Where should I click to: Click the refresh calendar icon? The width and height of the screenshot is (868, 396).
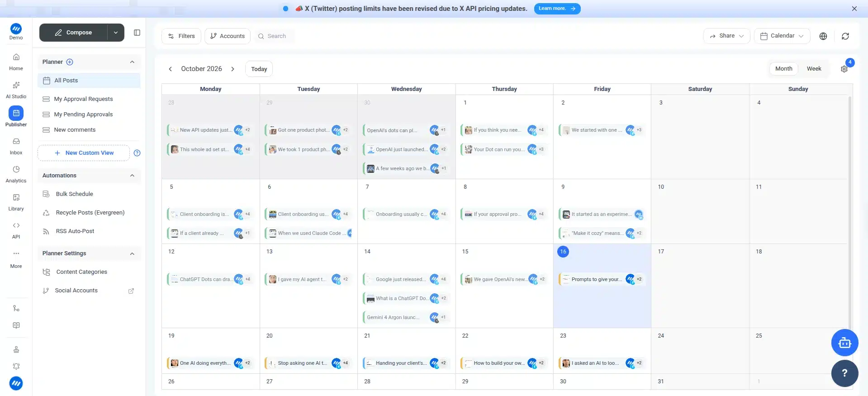(x=845, y=36)
